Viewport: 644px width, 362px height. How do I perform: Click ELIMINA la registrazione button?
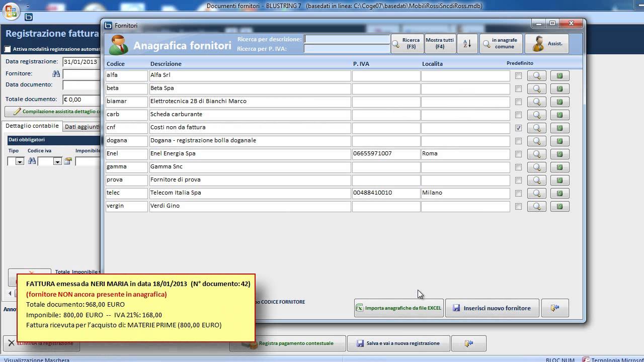click(x=41, y=343)
